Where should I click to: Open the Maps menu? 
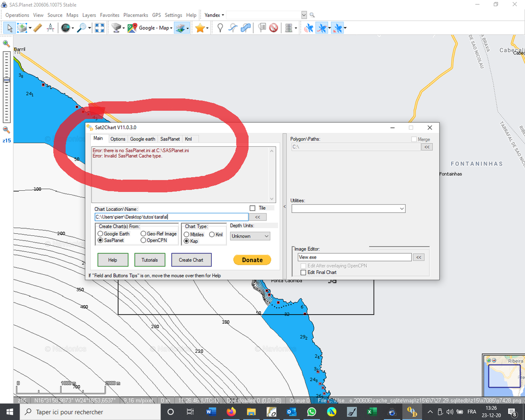click(72, 15)
